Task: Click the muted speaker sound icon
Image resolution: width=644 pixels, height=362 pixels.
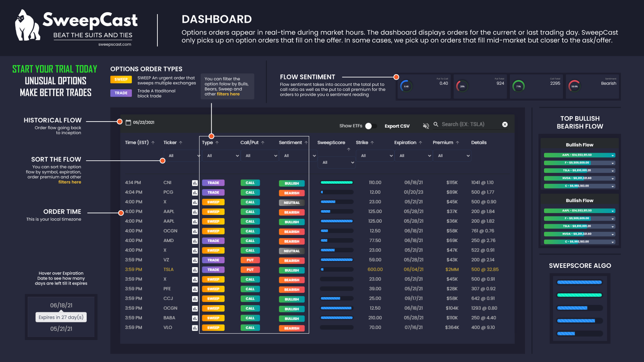Action: pos(426,126)
